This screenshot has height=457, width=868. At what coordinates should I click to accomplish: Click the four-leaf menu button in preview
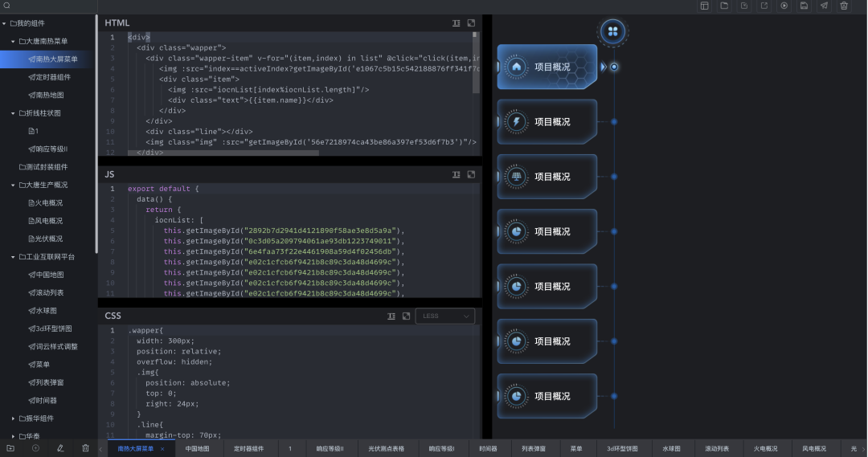(x=613, y=31)
